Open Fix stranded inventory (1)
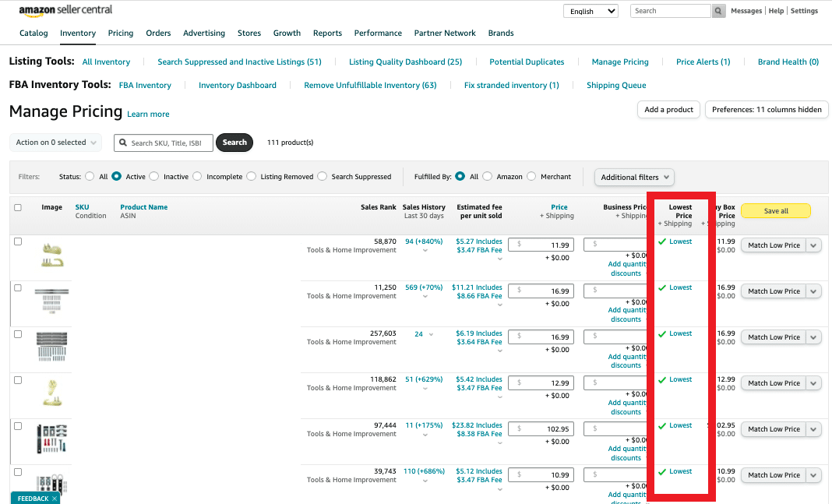This screenshot has height=504, width=832. click(512, 86)
